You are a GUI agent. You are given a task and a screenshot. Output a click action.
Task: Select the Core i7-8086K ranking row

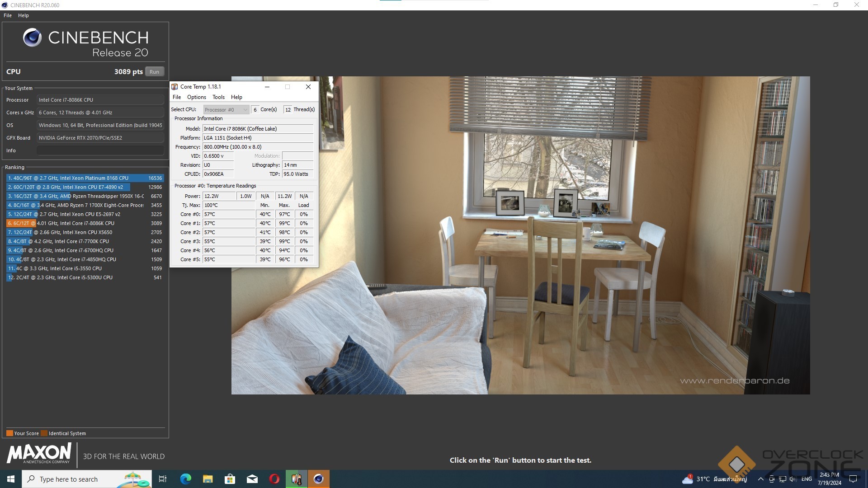pos(85,223)
